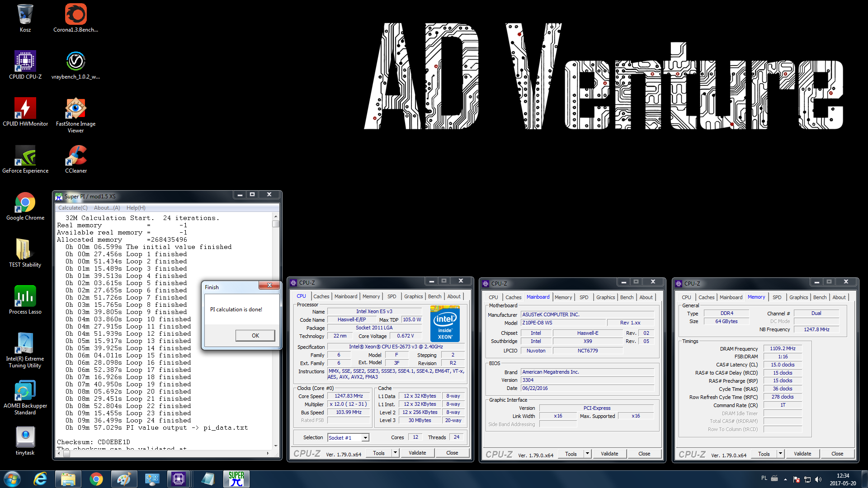Image resolution: width=868 pixels, height=488 pixels.
Task: Open Tools dropdown arrow in Mainboard CPU-Z window
Action: pos(587,454)
